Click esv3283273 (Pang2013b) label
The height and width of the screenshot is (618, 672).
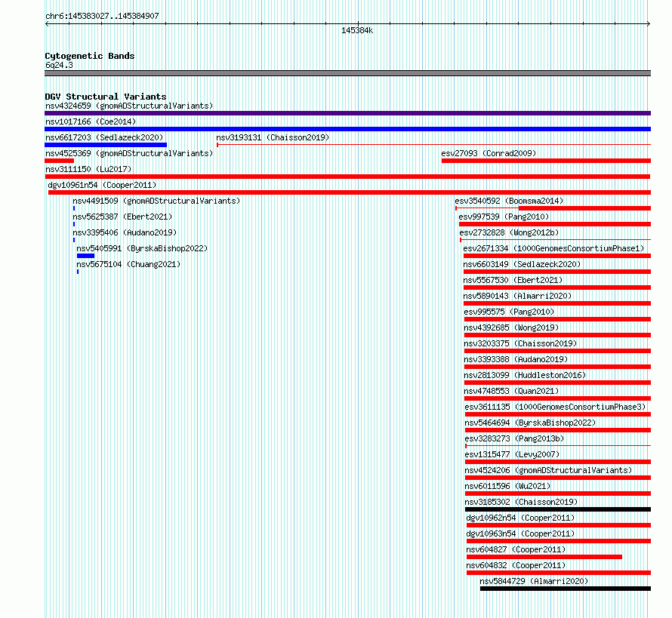(514, 438)
